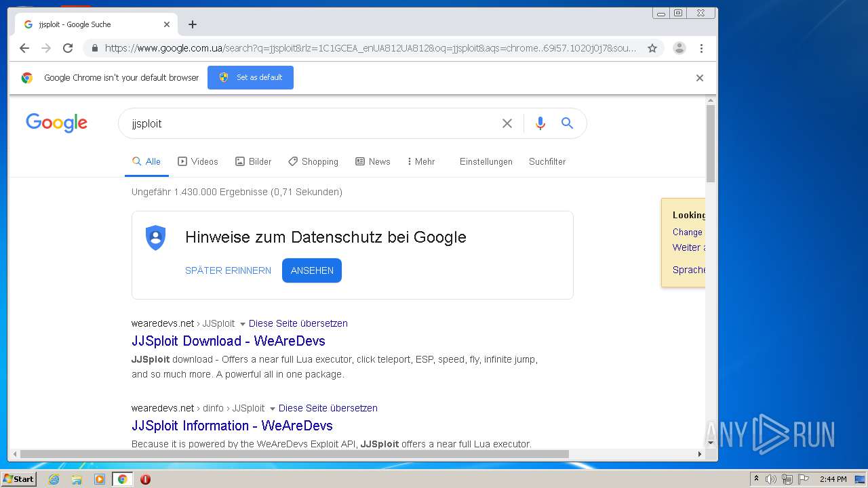868x488 pixels.
Task: Click Chrome's forward arrow
Action: (x=46, y=48)
